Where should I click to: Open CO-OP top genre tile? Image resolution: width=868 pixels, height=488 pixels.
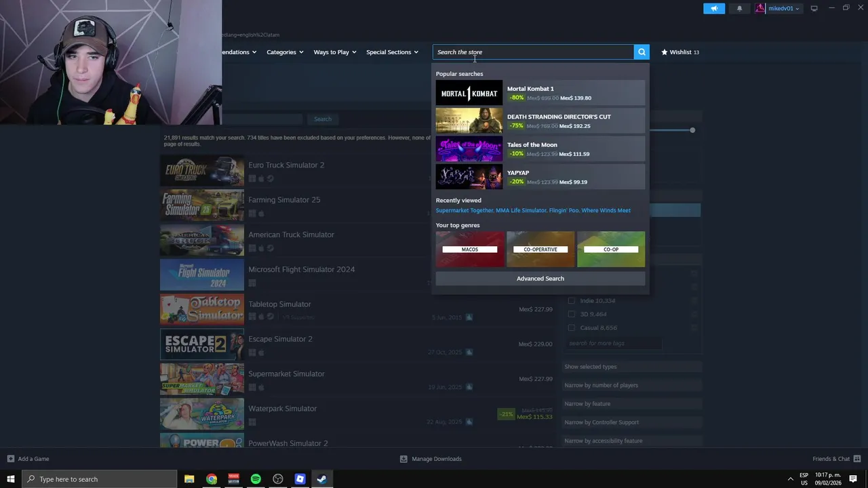click(x=611, y=249)
